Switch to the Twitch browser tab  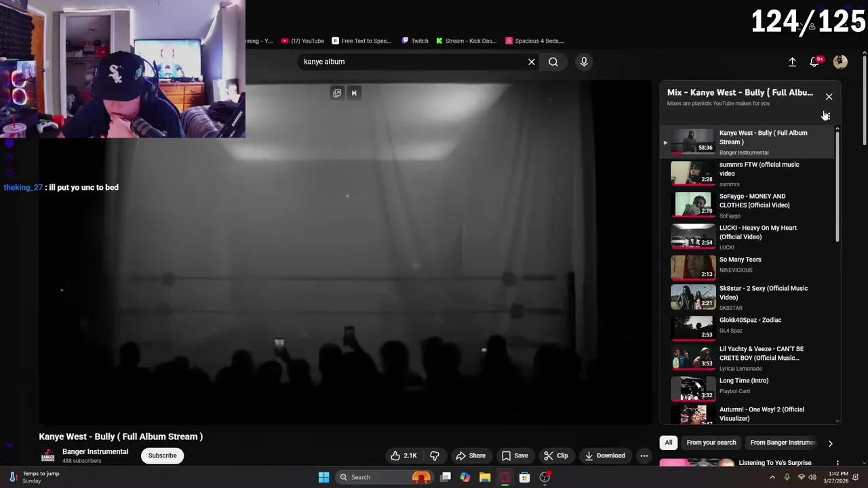pyautogui.click(x=415, y=41)
